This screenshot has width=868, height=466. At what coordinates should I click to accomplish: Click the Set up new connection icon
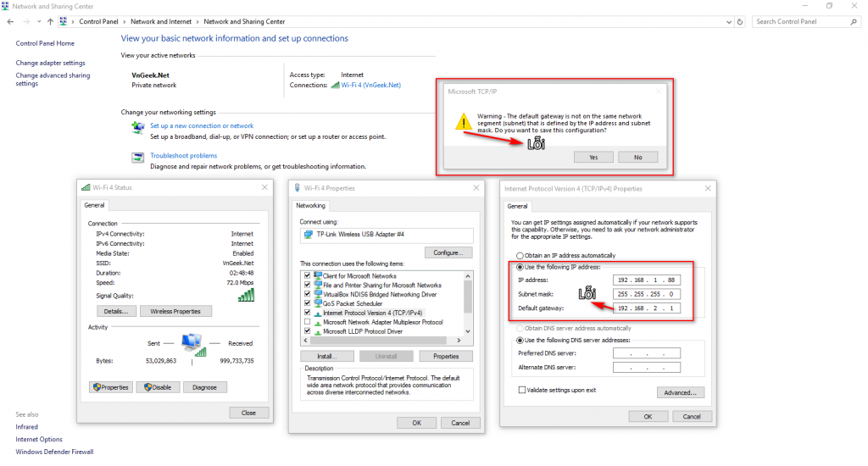pyautogui.click(x=138, y=128)
